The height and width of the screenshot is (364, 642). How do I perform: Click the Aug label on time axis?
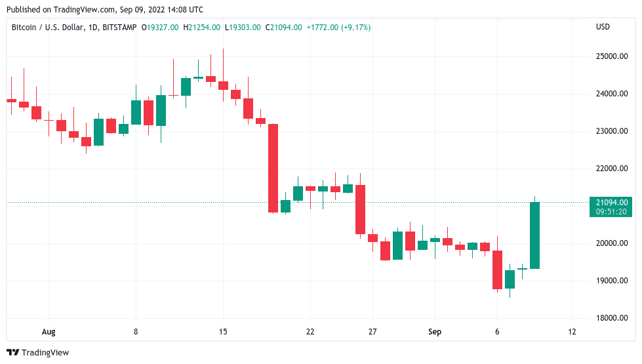pyautogui.click(x=48, y=332)
